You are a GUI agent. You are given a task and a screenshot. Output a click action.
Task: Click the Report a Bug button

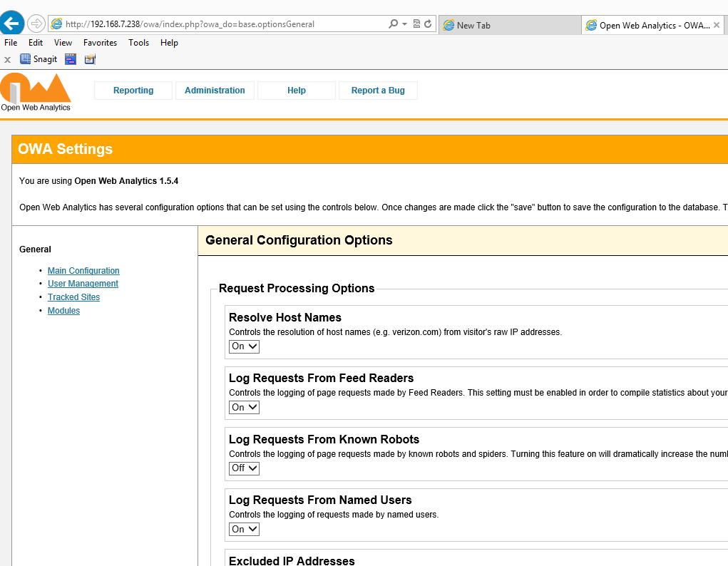point(378,90)
